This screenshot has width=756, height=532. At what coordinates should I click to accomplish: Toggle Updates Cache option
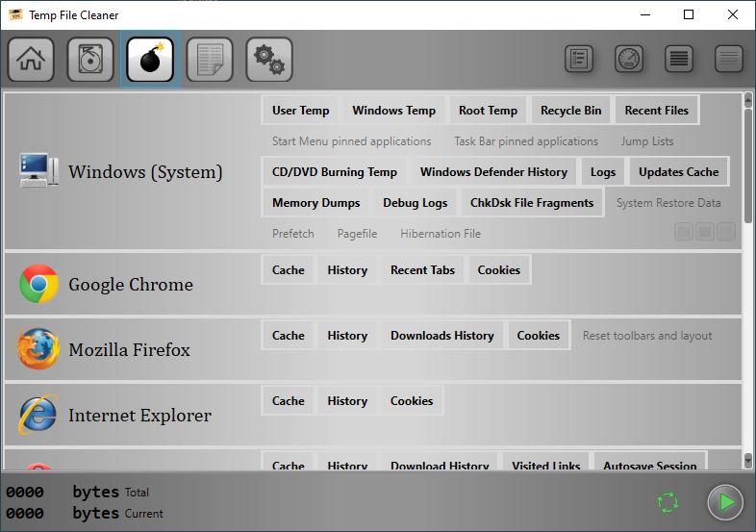coord(679,172)
